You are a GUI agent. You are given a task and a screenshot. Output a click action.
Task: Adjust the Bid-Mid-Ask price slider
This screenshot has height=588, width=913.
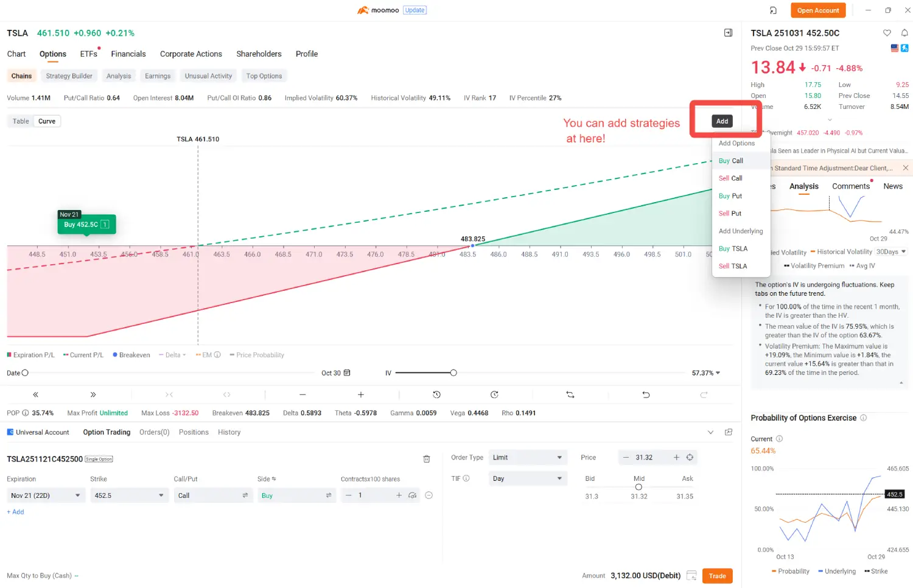point(638,487)
